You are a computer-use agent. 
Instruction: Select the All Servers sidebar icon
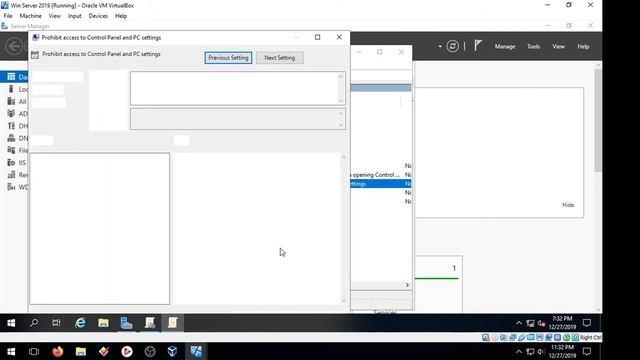click(x=11, y=101)
